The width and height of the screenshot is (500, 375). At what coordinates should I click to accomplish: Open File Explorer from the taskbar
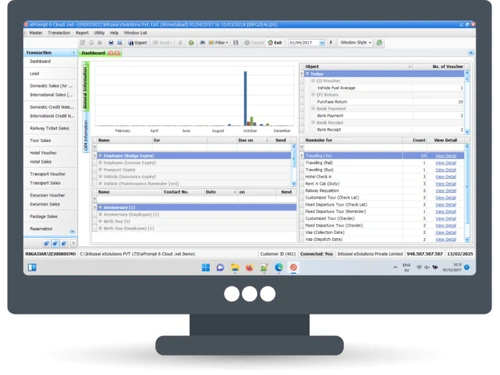point(235,267)
